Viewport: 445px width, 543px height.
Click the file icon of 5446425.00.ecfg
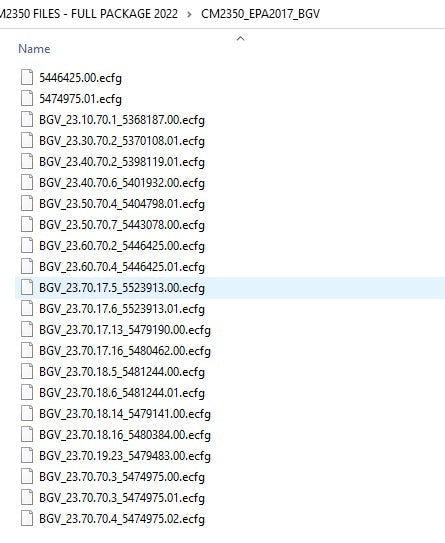click(27, 77)
